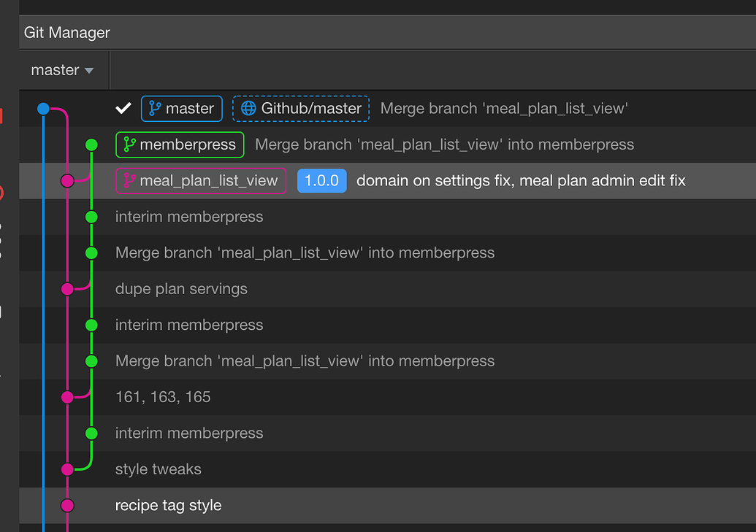Viewport: 756px width, 532px height.
Task: Click the pink node on domain settings fix row
Action: point(67,181)
